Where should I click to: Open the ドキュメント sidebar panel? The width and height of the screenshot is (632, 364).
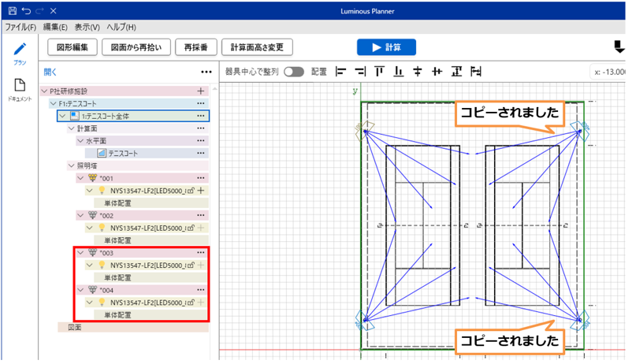pos(20,89)
